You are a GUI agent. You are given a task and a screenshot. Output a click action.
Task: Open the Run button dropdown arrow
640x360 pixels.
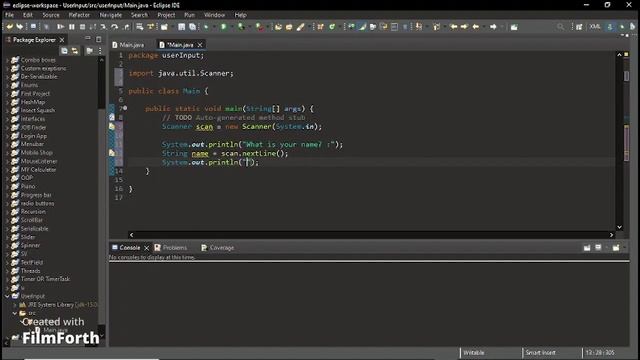(x=231, y=27)
